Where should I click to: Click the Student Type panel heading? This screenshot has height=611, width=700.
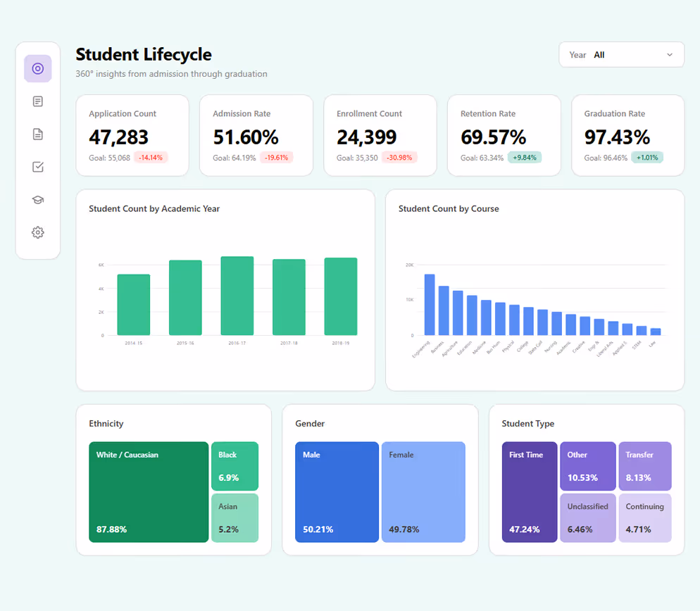pyautogui.click(x=528, y=424)
